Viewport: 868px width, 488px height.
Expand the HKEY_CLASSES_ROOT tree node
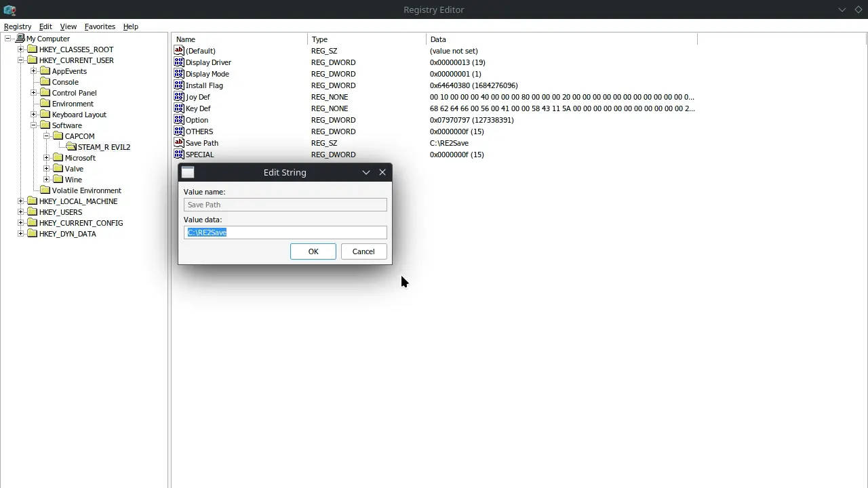[21, 49]
